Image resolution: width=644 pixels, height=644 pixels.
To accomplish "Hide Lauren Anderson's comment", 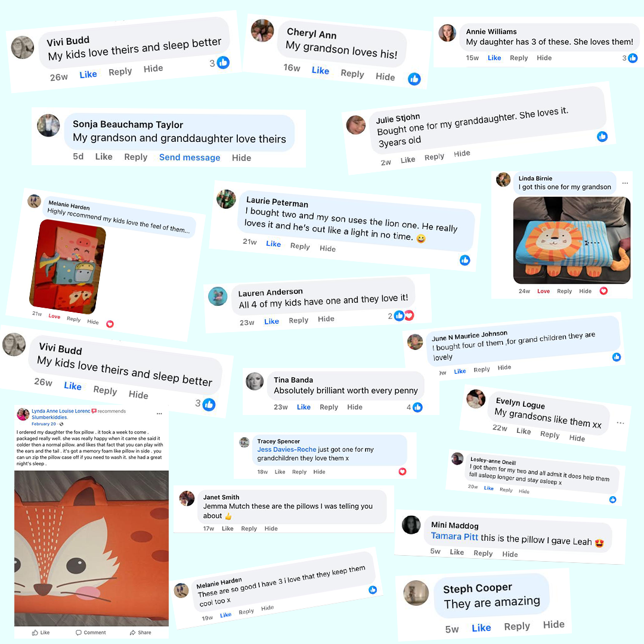I will click(x=326, y=318).
